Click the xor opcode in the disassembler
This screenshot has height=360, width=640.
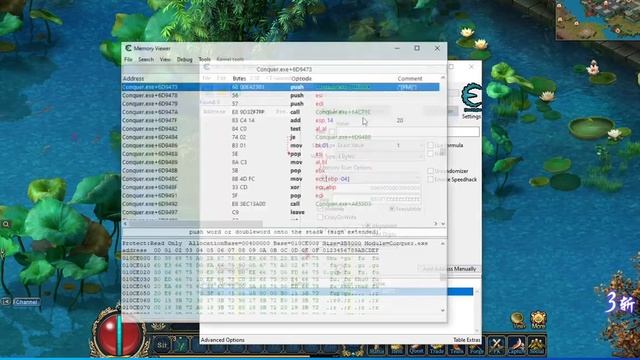pyautogui.click(x=295, y=187)
